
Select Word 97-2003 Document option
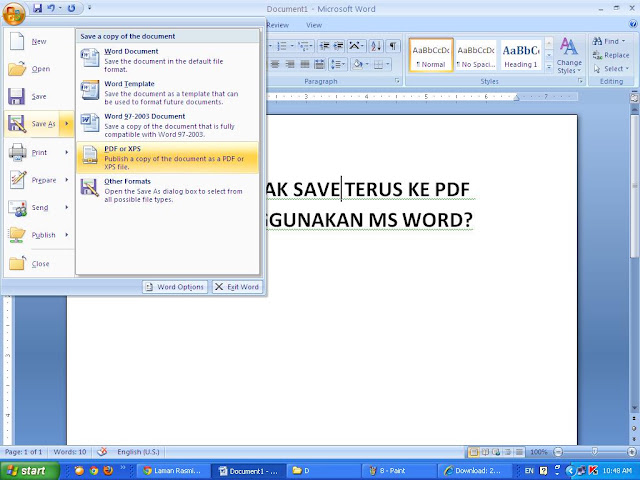coord(167,125)
